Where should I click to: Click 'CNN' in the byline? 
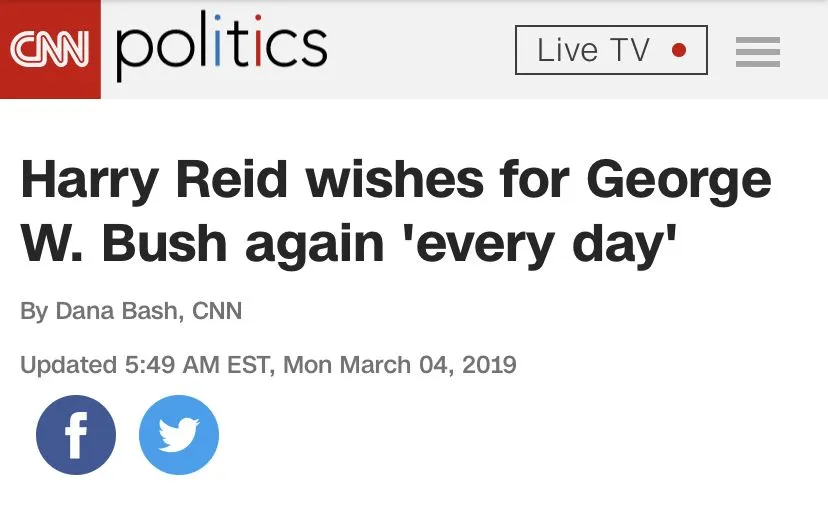point(217,311)
